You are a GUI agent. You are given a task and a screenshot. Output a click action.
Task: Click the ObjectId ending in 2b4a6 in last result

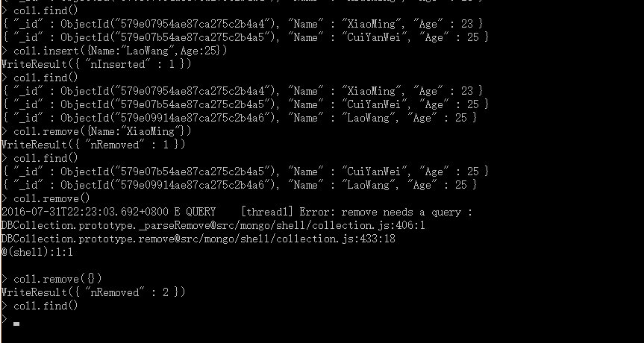(x=167, y=185)
